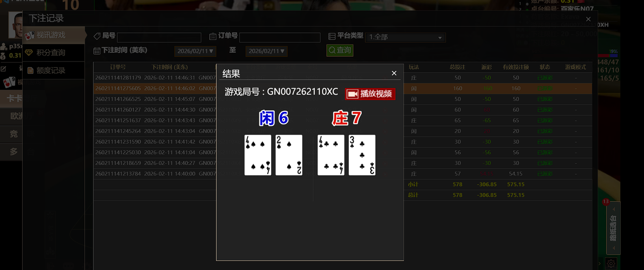
Task: Click the calendar icon beside 下注时间
Action: 97,51
